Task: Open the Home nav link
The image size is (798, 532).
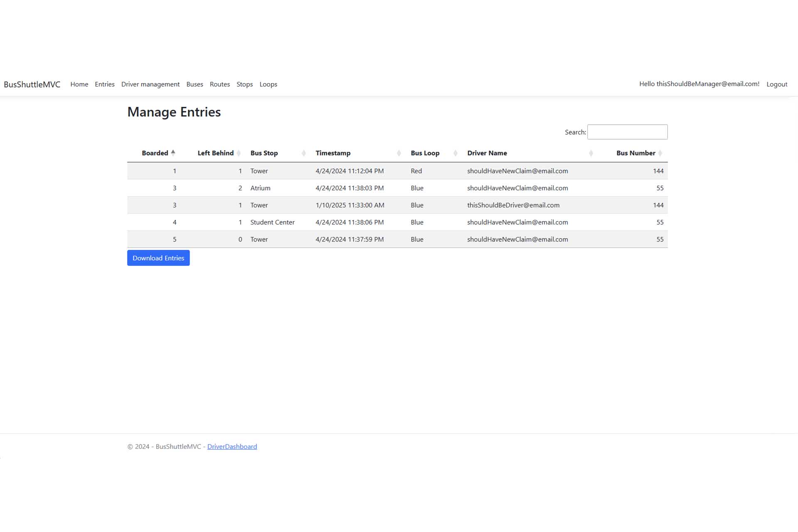Action: (79, 84)
